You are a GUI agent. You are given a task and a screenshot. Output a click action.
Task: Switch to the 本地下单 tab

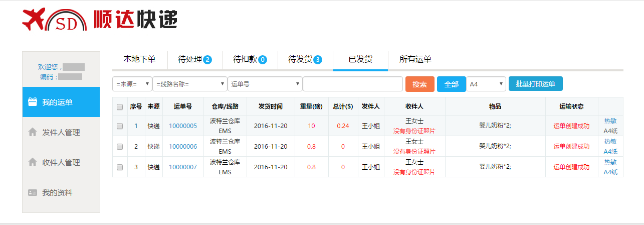[139, 59]
